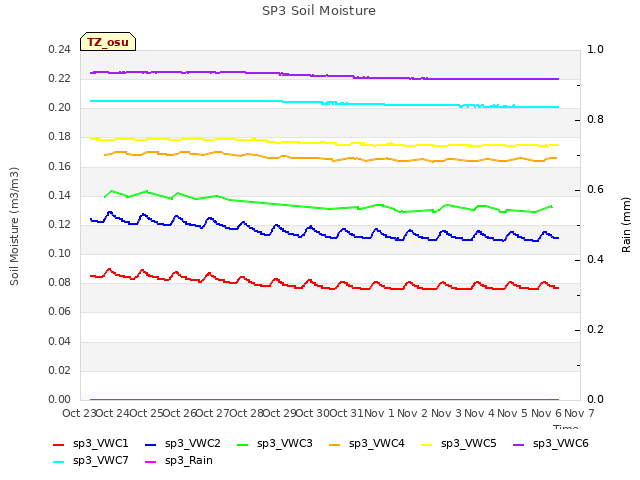The width and height of the screenshot is (640, 480).
Task: Select the sp3_Rain legend label
Action: (189, 460)
